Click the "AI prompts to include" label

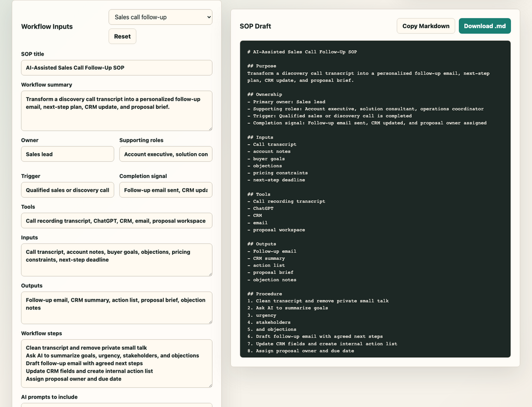pyautogui.click(x=49, y=397)
